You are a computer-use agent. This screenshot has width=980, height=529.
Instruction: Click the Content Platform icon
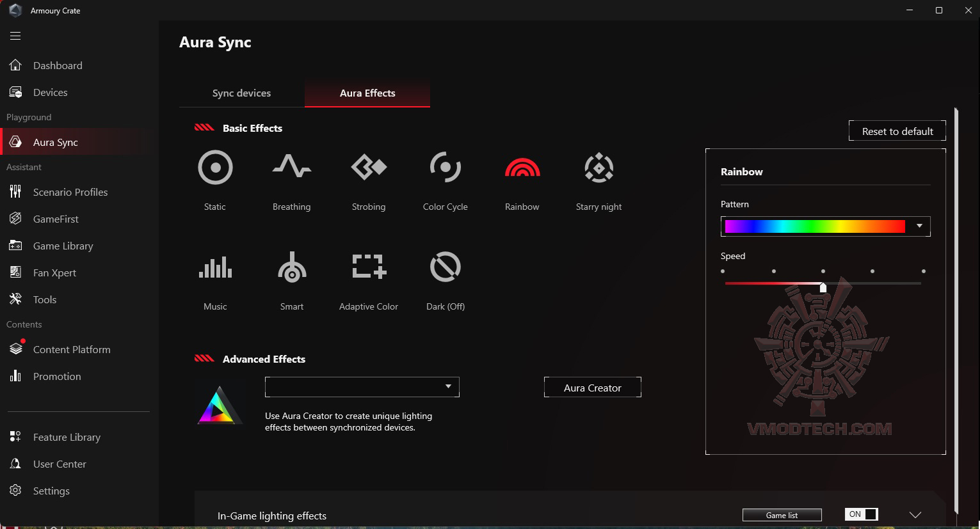tap(16, 349)
